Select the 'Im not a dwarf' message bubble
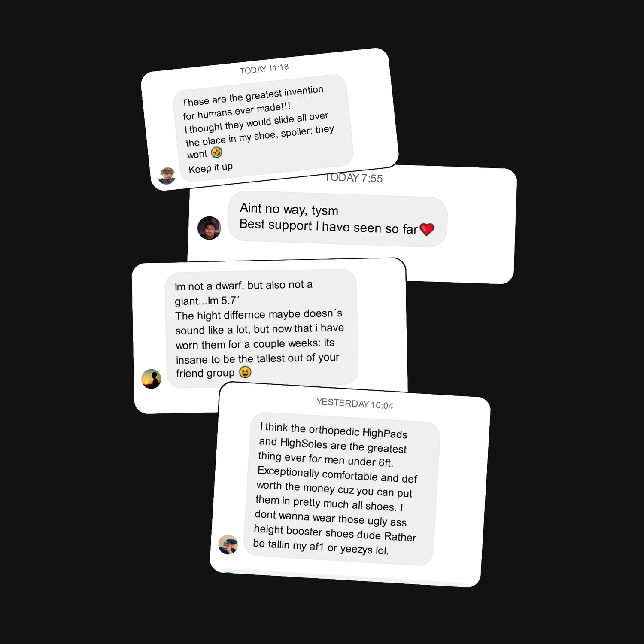The image size is (644, 644). click(261, 328)
